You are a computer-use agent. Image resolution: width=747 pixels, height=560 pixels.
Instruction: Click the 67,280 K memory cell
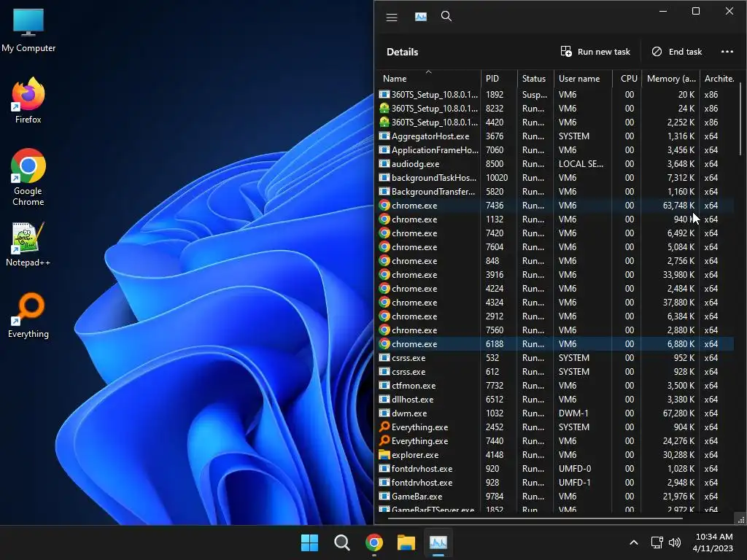[x=678, y=413]
